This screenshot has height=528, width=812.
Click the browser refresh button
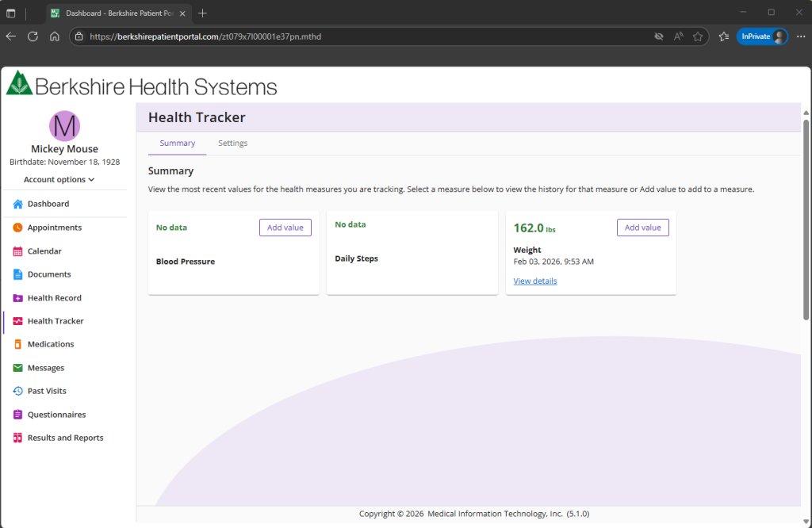tap(33, 36)
